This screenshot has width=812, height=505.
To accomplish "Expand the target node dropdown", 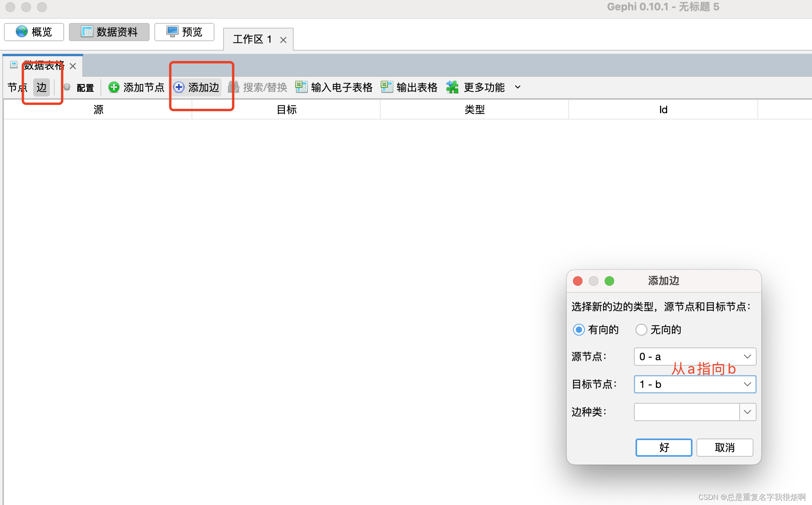I will click(747, 384).
